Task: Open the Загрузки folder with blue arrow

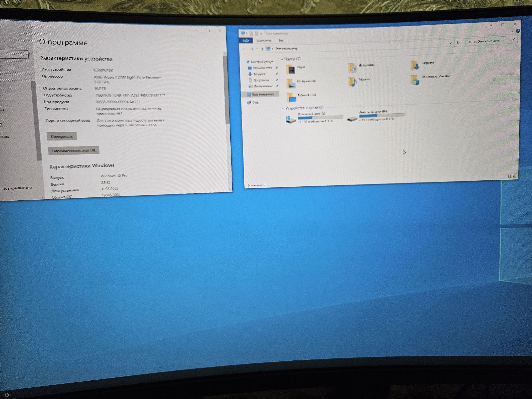Action: coord(415,65)
